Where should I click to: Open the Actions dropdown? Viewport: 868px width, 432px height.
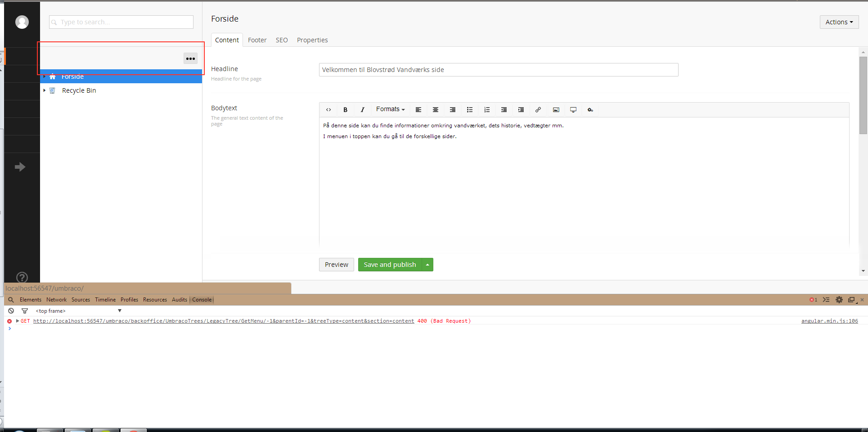pos(839,22)
